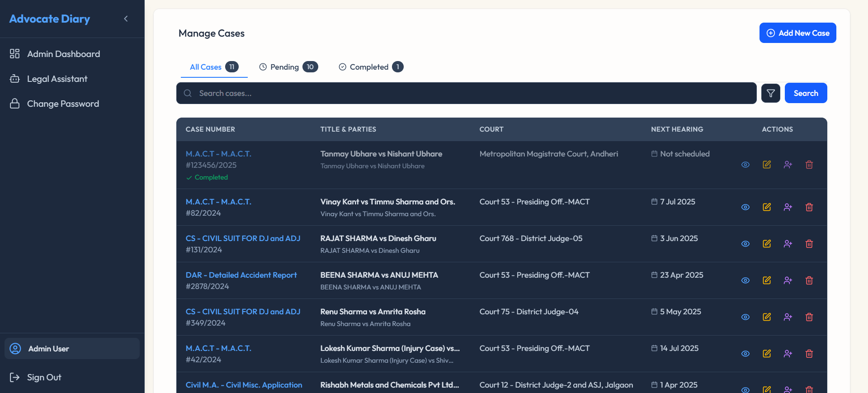Click the '3 Jun 2025' hearing date
Image resolution: width=868 pixels, height=393 pixels.
pyautogui.click(x=675, y=238)
